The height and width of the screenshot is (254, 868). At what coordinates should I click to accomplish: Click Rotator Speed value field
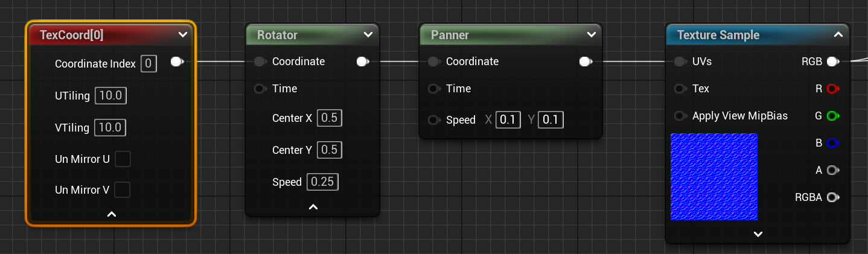click(323, 182)
